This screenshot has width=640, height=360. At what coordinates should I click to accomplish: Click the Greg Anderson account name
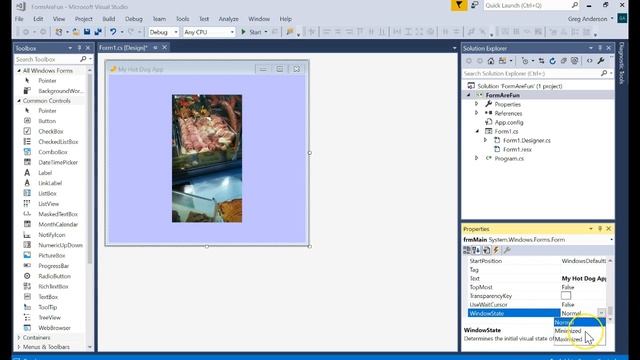587,19
